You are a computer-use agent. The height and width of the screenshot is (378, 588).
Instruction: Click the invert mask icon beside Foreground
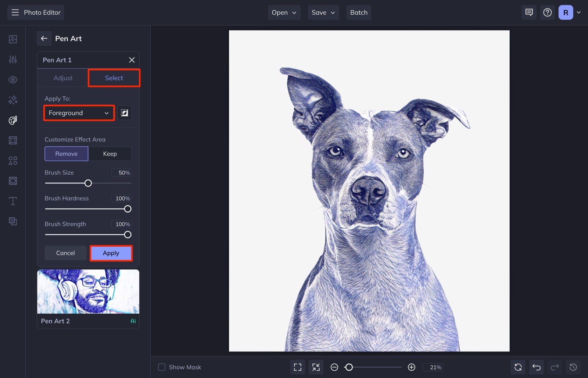click(x=125, y=113)
